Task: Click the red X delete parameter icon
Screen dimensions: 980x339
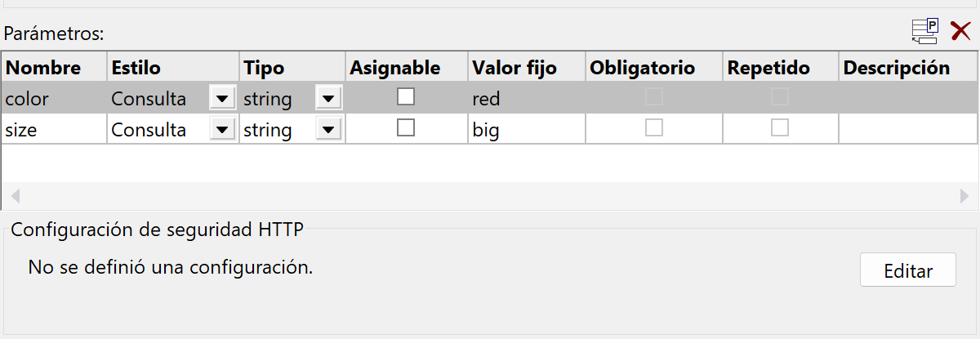Action: (x=960, y=32)
